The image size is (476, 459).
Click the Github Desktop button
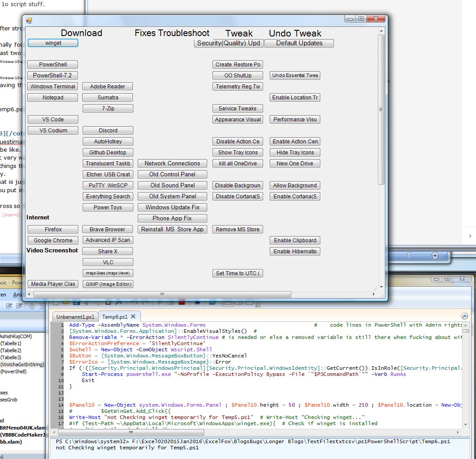(x=108, y=152)
